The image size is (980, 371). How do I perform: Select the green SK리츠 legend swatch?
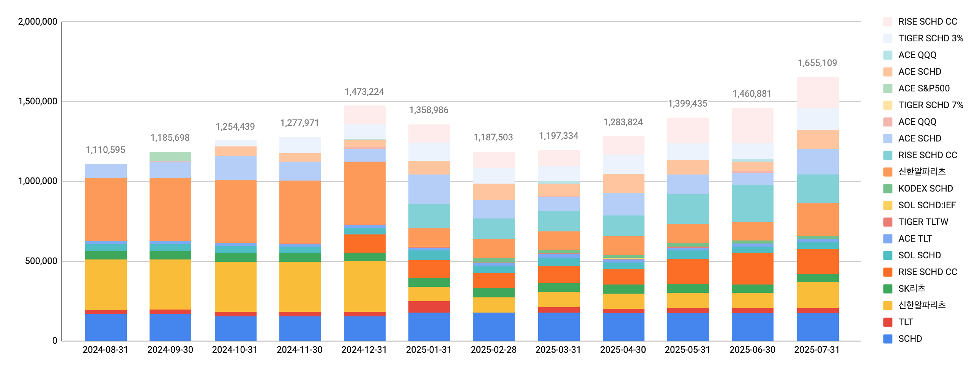click(887, 289)
